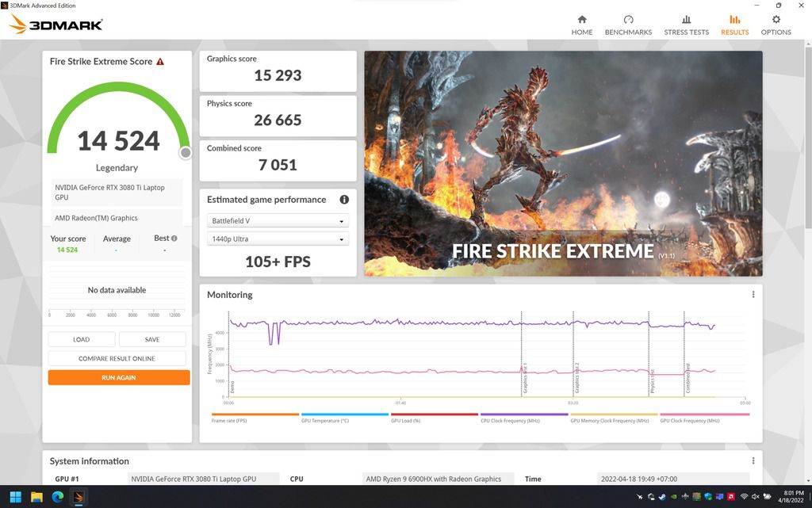812x508 pixels.
Task: Open Wi-Fi network tray icon
Action: pyautogui.click(x=744, y=497)
